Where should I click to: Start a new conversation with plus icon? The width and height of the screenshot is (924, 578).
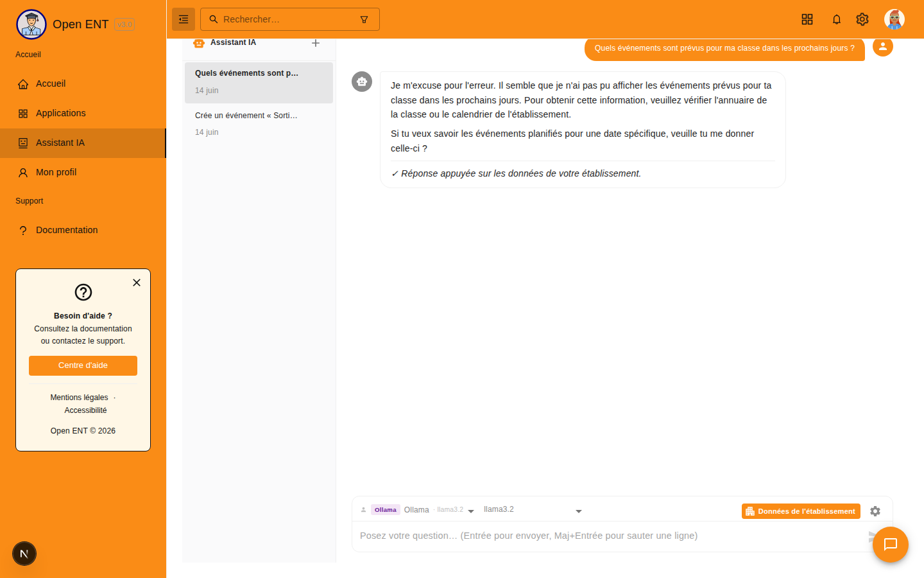(x=316, y=43)
